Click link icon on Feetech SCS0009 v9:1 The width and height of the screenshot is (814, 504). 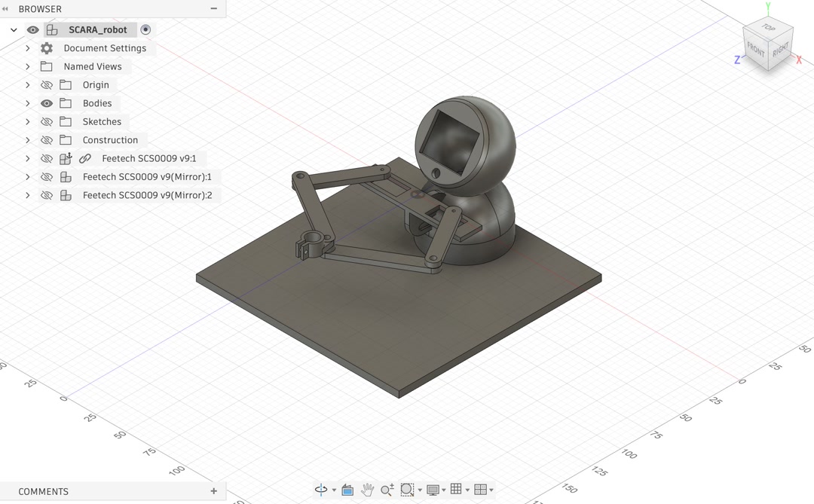[84, 159]
